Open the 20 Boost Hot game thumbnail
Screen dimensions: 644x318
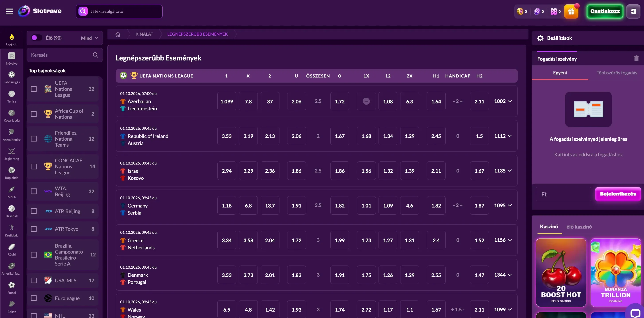[561, 272]
